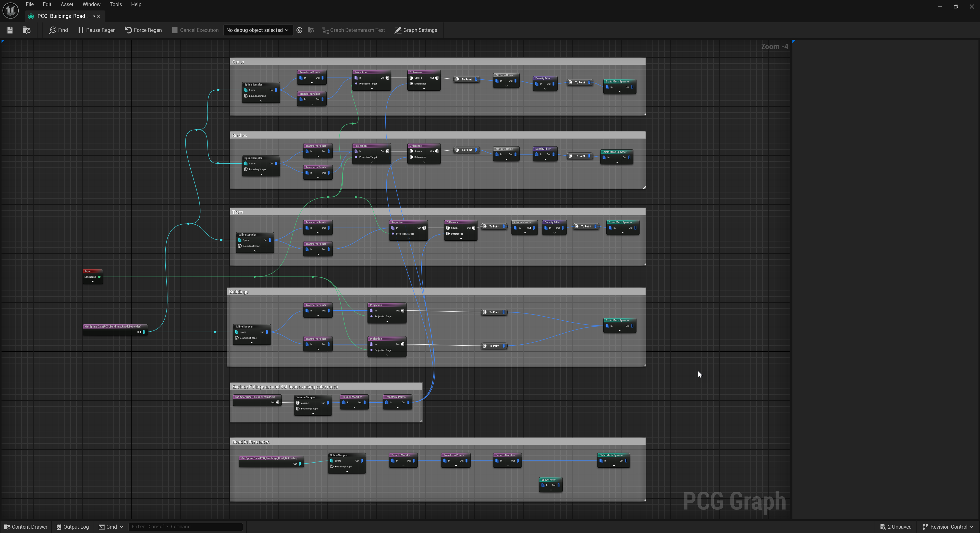
Task: Click the Browse to asset icon beside Save
Action: (x=27, y=30)
